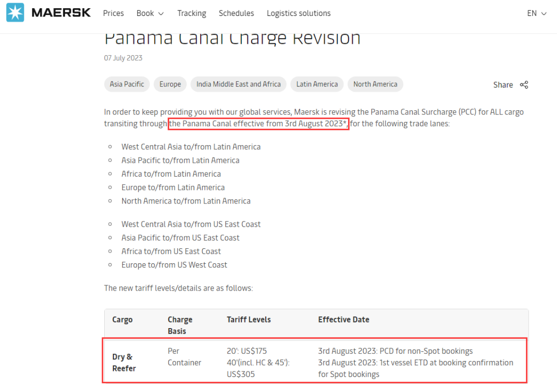Click the Panama Canal Charge Revision heading

[x=232, y=39]
